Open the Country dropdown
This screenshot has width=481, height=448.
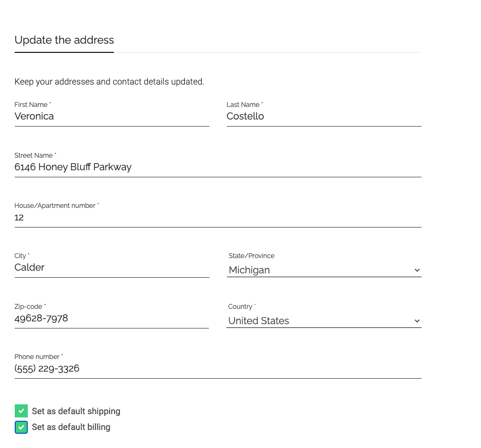tap(324, 321)
